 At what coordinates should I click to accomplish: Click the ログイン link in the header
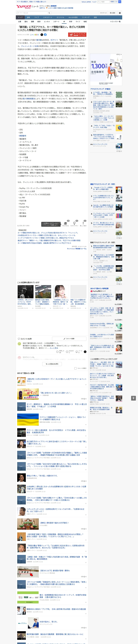[x=42, y=8]
